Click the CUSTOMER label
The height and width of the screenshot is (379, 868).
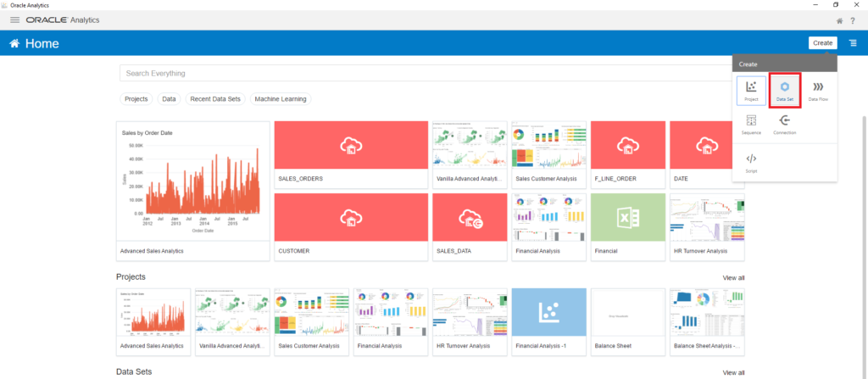pos(294,251)
